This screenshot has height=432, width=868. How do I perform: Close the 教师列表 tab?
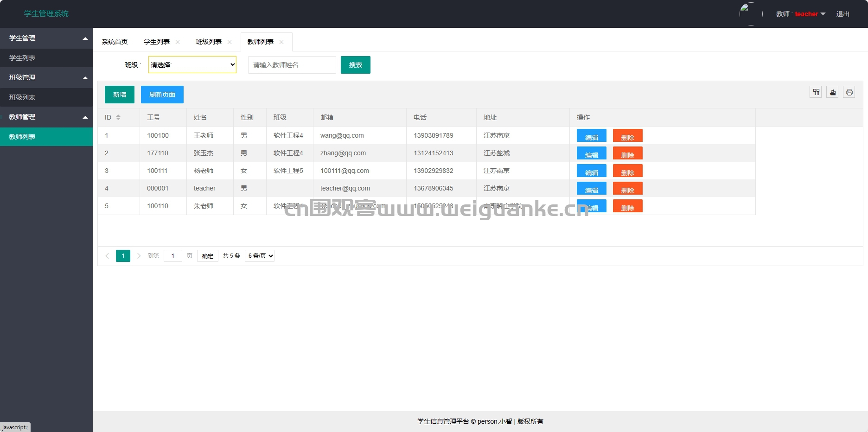click(281, 42)
